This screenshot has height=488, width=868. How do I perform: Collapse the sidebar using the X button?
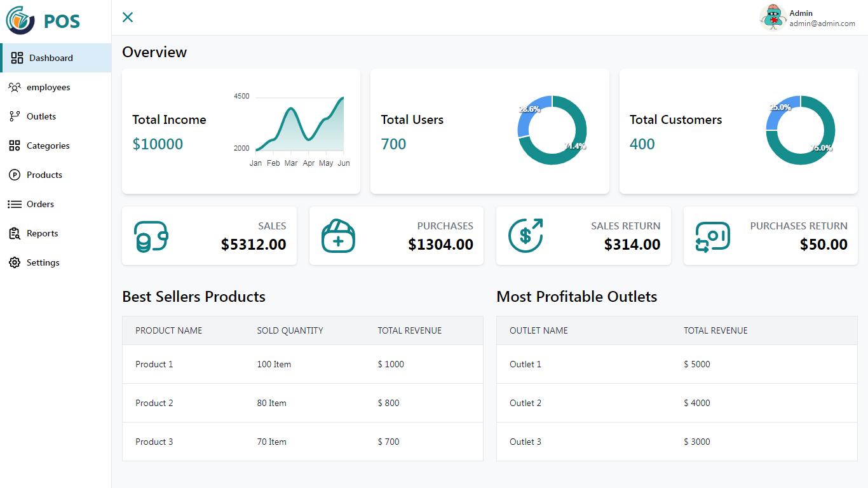(x=127, y=17)
